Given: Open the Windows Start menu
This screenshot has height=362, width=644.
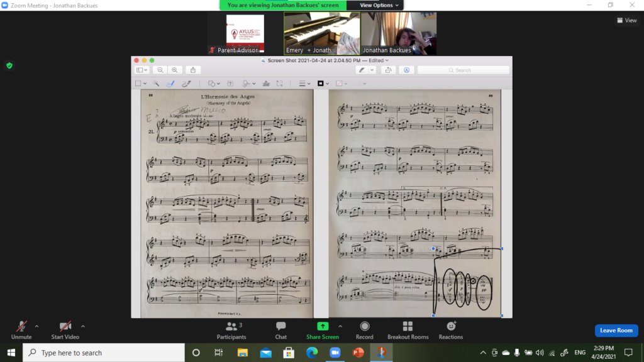Looking at the screenshot, I should click(x=11, y=353).
